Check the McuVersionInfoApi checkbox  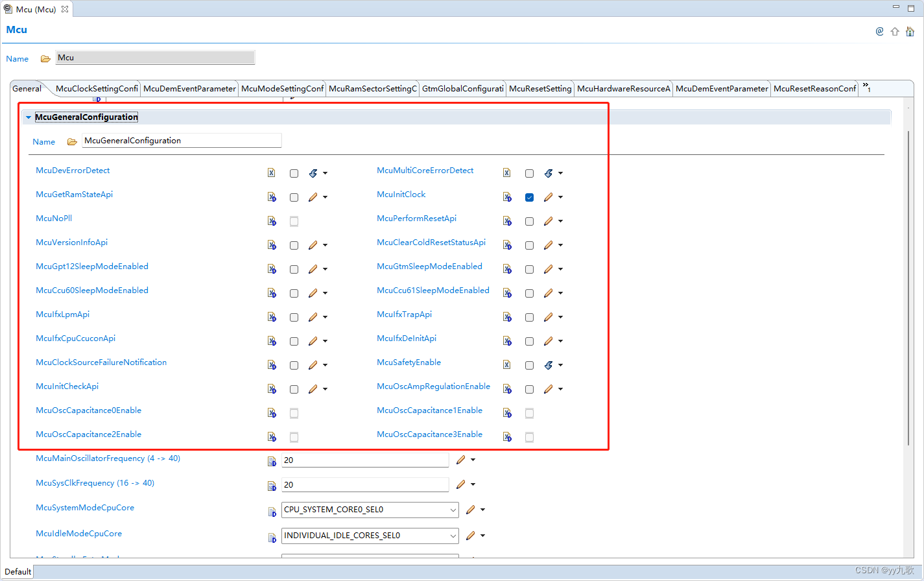coord(294,246)
